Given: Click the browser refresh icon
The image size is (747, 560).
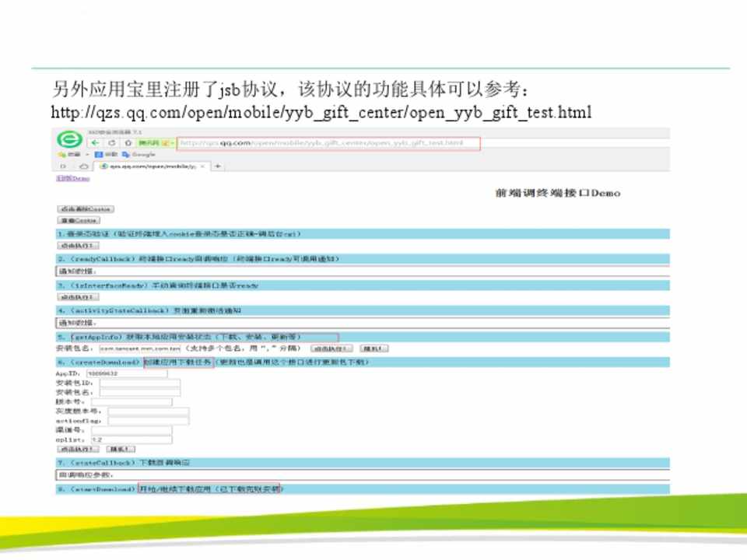Looking at the screenshot, I should 111,143.
